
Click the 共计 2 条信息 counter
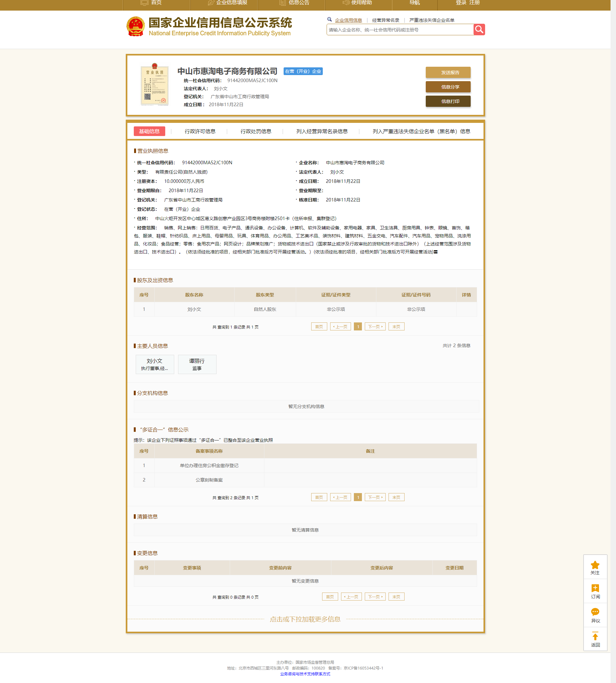(456, 346)
